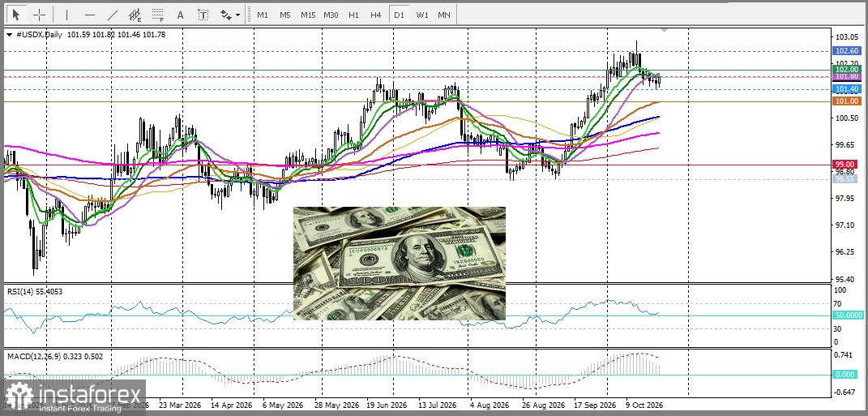Click the purple 101.80 price label
The image size is (868, 416).
[x=846, y=77]
